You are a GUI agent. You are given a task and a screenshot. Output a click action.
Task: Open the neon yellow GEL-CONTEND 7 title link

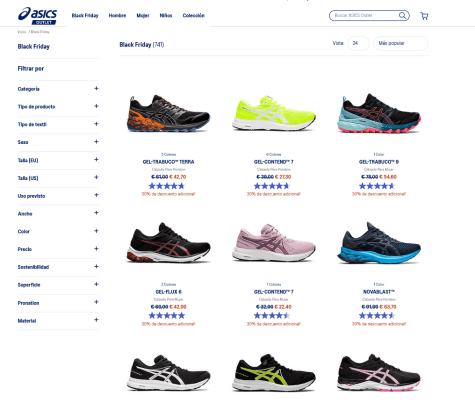click(273, 162)
